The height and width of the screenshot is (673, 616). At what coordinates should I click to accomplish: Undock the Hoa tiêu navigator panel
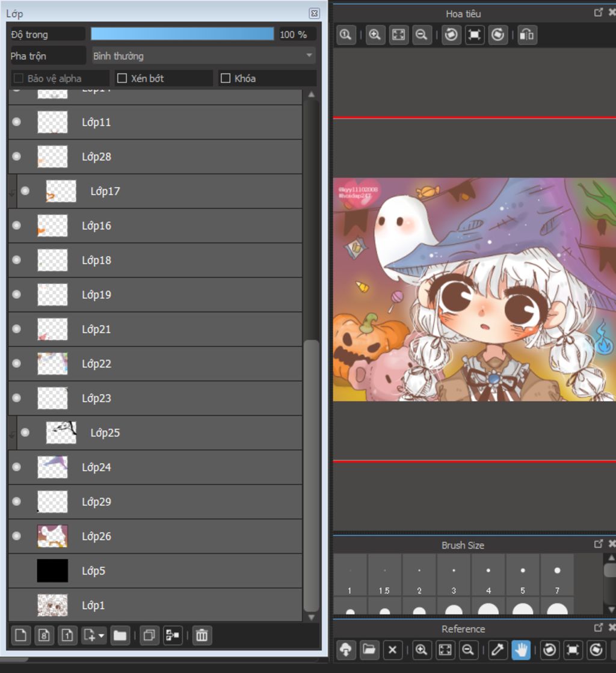point(598,12)
